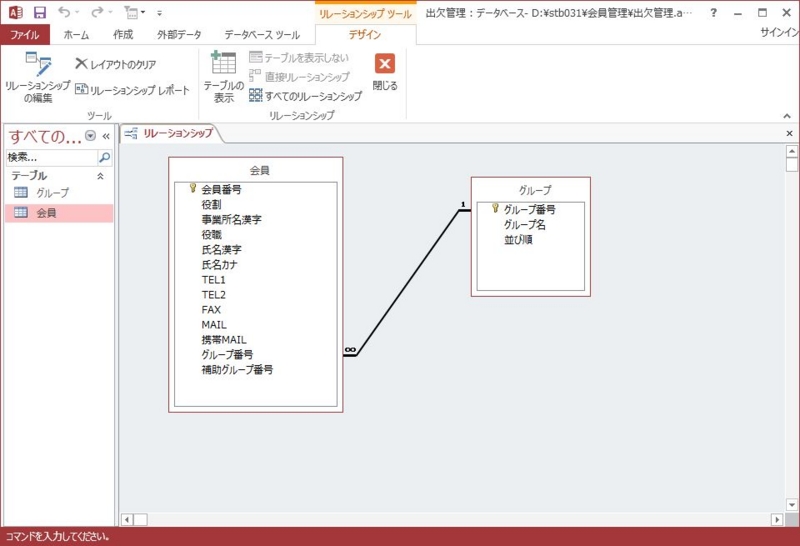Open the Redo history dropdown arrow
The height and width of the screenshot is (546, 800).
(x=110, y=12)
